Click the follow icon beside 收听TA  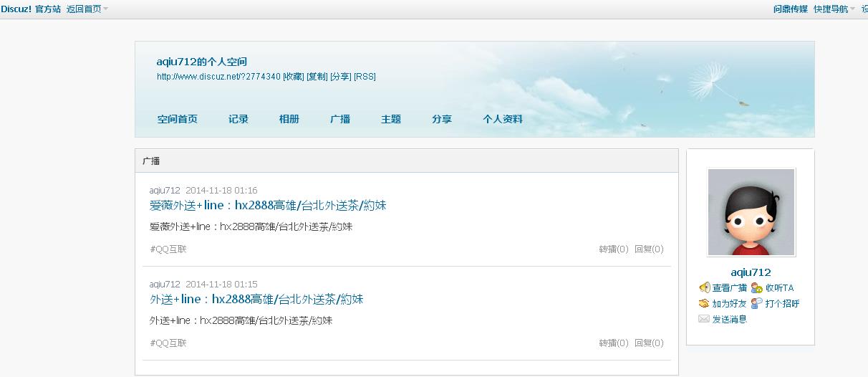(757, 287)
